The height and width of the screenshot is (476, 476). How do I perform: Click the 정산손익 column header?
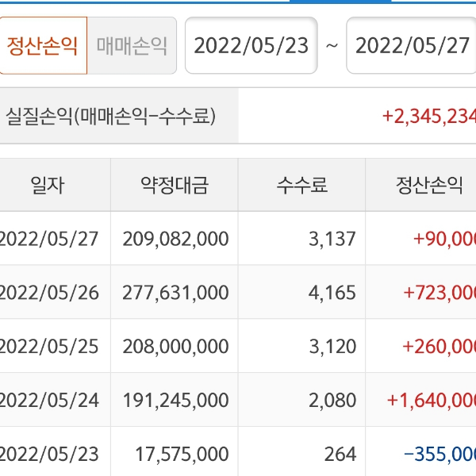tap(428, 186)
